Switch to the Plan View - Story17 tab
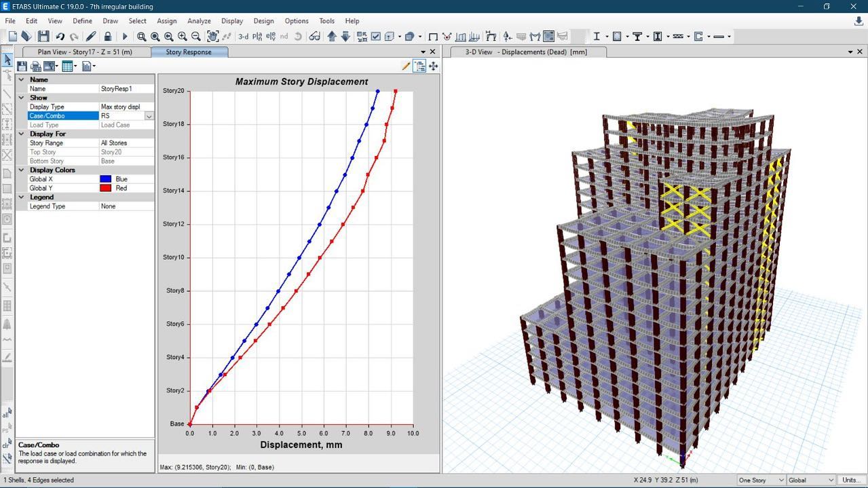 click(x=85, y=52)
